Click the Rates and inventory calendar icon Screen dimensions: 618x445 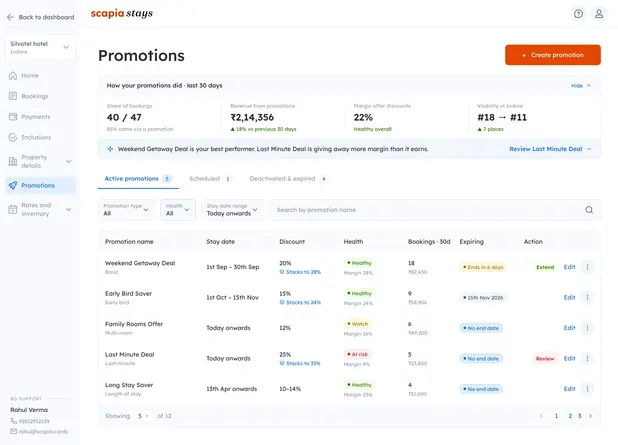(x=13, y=209)
